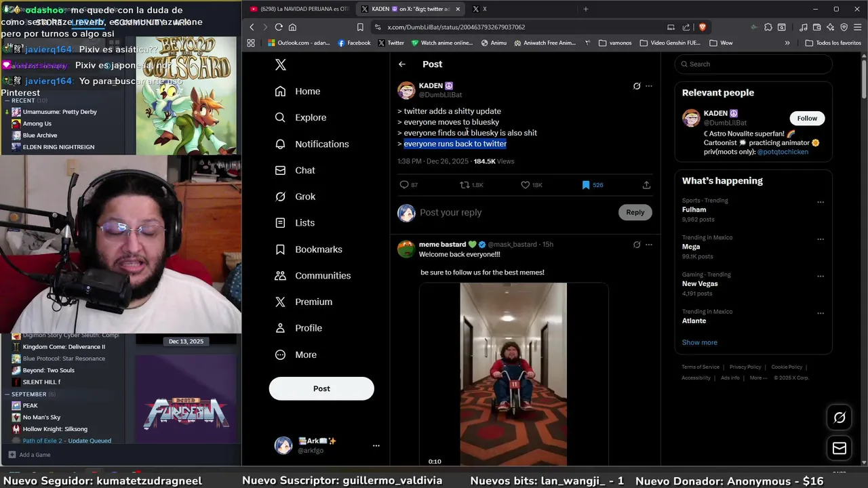This screenshot has width=868, height=488.
Task: Click Add a Game in Steam
Action: [29, 455]
